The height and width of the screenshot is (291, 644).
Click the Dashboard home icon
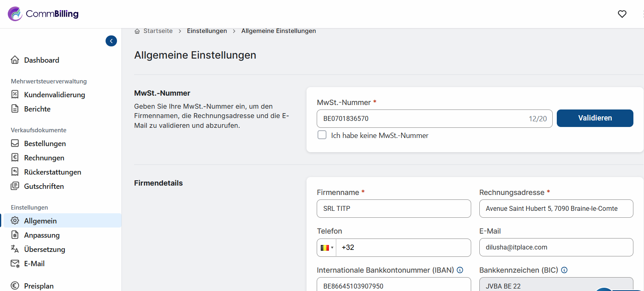tap(15, 60)
